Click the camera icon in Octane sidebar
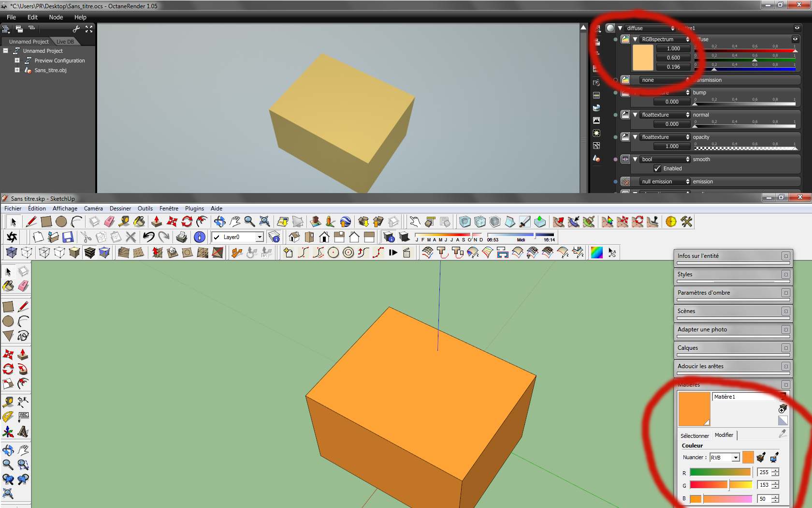 pos(596,83)
